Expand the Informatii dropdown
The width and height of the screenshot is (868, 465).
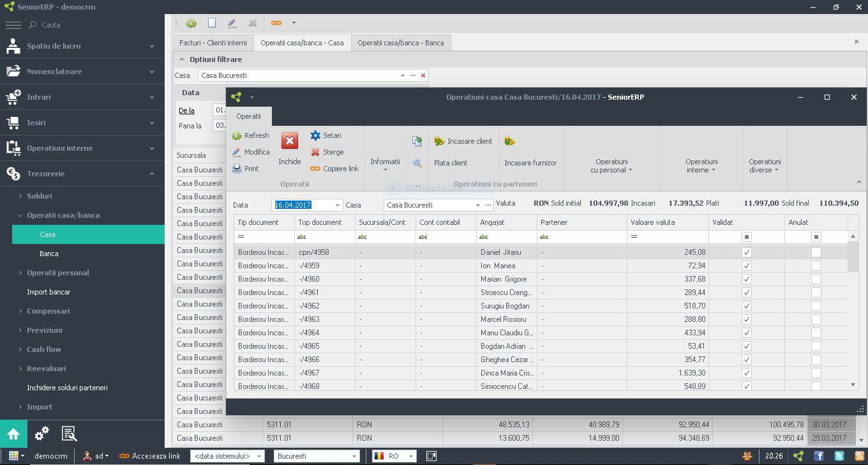(385, 163)
